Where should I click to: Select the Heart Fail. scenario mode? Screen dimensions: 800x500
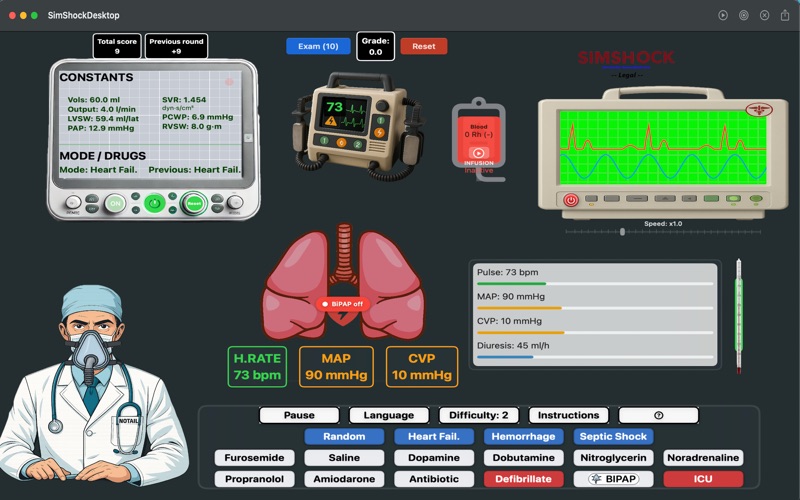point(434,437)
